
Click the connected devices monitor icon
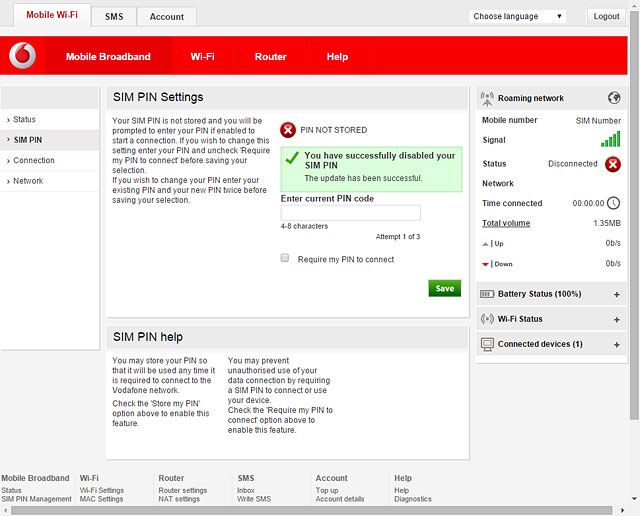[488, 344]
